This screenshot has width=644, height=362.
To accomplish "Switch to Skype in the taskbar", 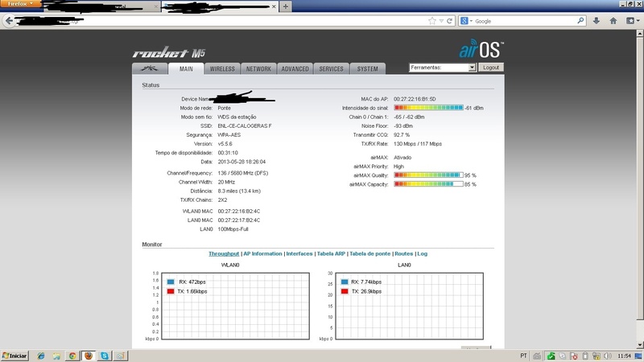I will point(105,356).
